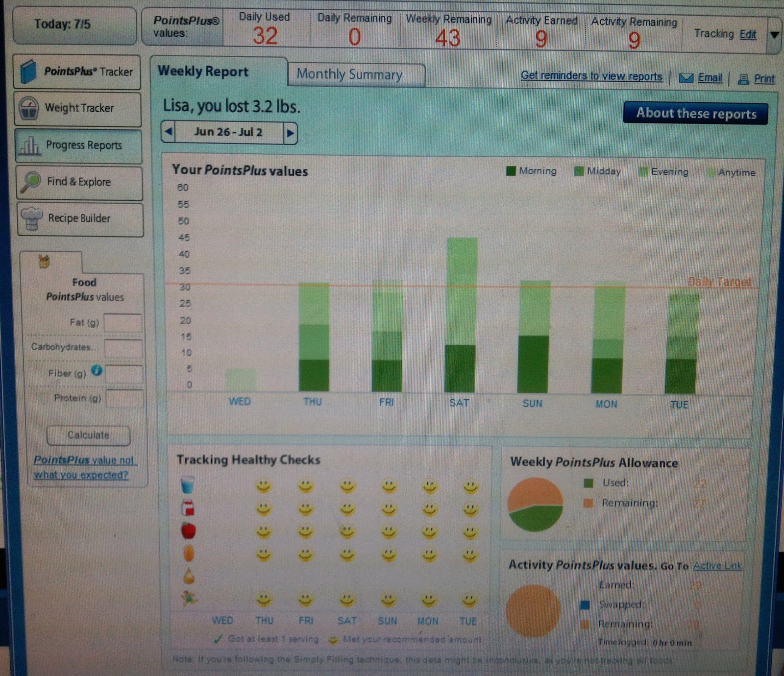This screenshot has height=676, width=784.
Task: Click the Activity Earned value 9
Action: pos(541,39)
